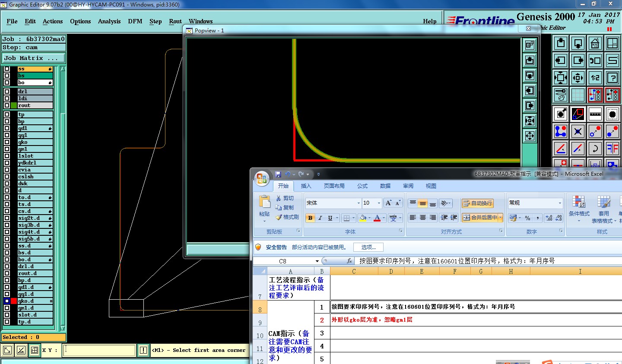Open the grid display icon
This screenshot has height=364, width=622.
point(578,95)
